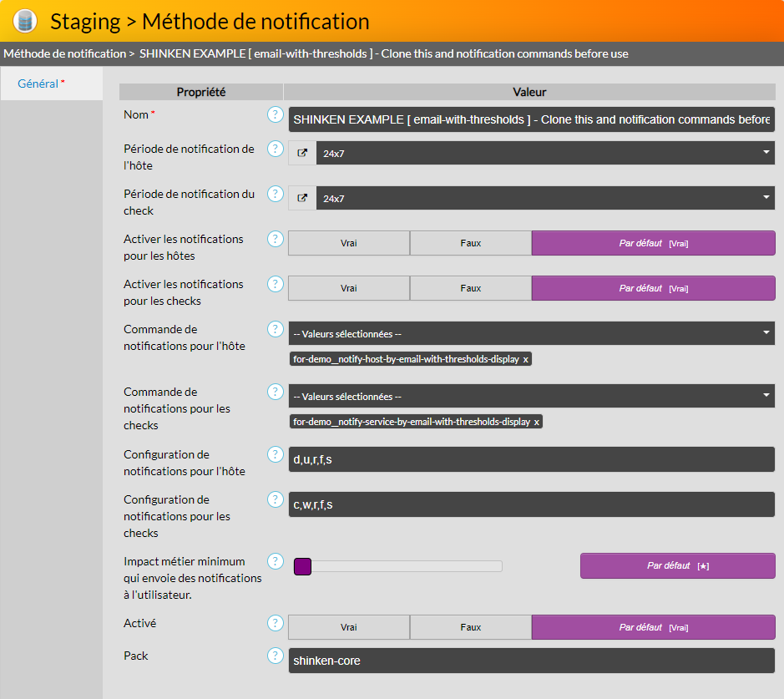This screenshot has width=784, height=699.
Task: Set Activé option to Faux
Action: [x=471, y=627]
